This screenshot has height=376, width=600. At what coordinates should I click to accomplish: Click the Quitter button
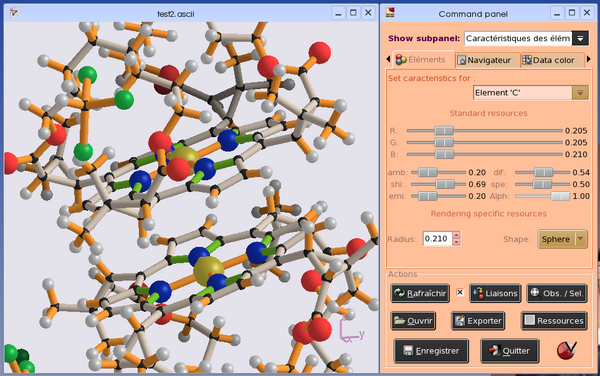(510, 351)
